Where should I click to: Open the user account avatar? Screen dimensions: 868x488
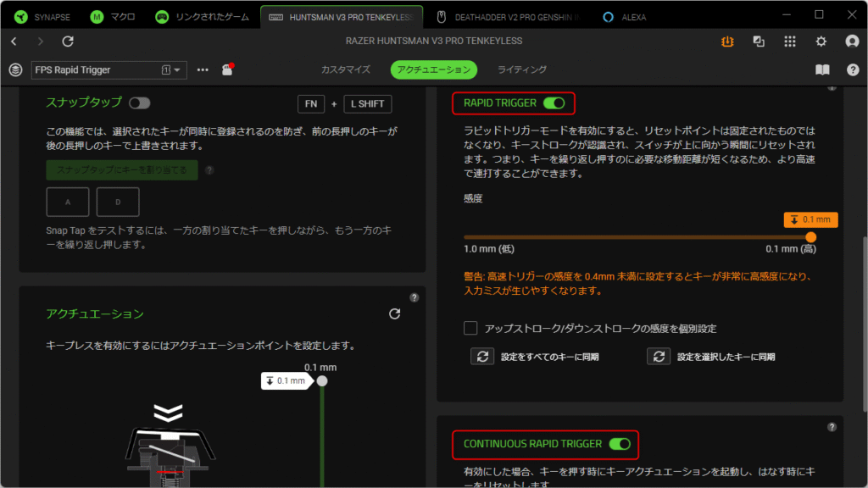(852, 41)
